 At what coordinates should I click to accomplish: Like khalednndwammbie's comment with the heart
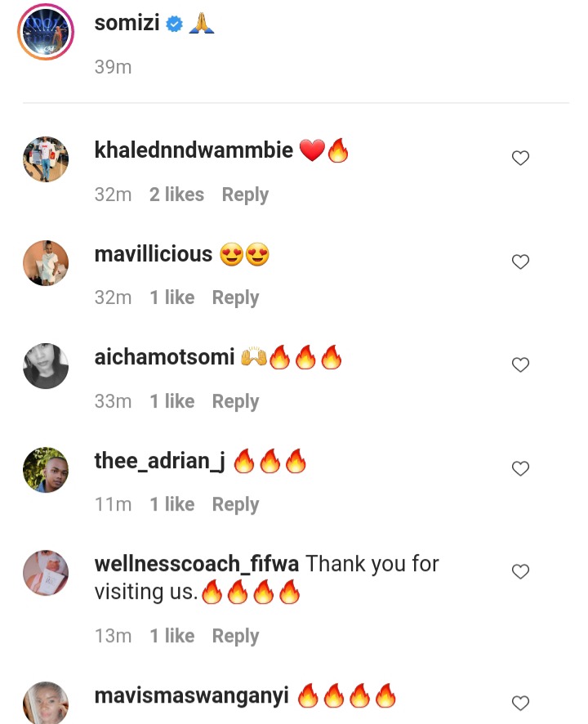[x=520, y=158]
